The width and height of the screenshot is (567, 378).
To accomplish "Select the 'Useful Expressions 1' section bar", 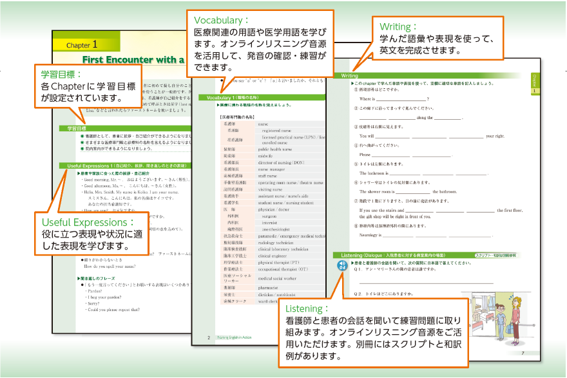I will click(125, 166).
